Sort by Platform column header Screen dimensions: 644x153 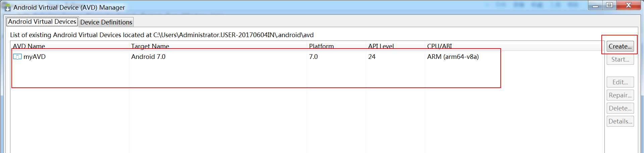tap(336, 46)
